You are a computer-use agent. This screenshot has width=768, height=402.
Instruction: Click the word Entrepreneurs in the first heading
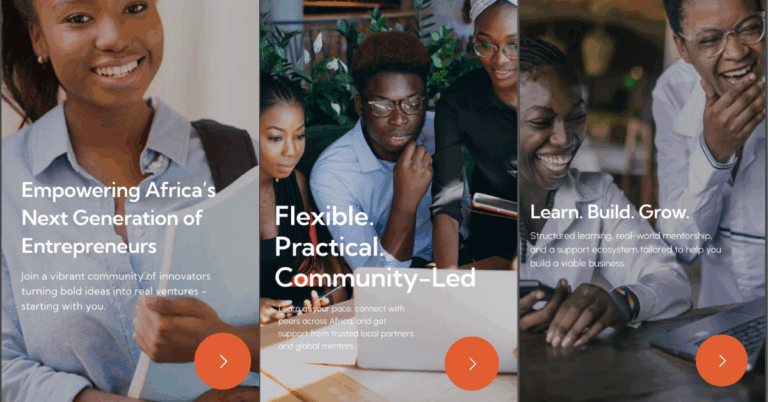pos(89,246)
